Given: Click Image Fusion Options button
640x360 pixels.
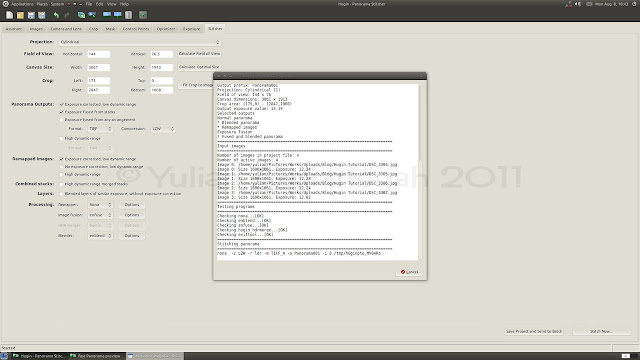Looking at the screenshot, I should tap(132, 215).
